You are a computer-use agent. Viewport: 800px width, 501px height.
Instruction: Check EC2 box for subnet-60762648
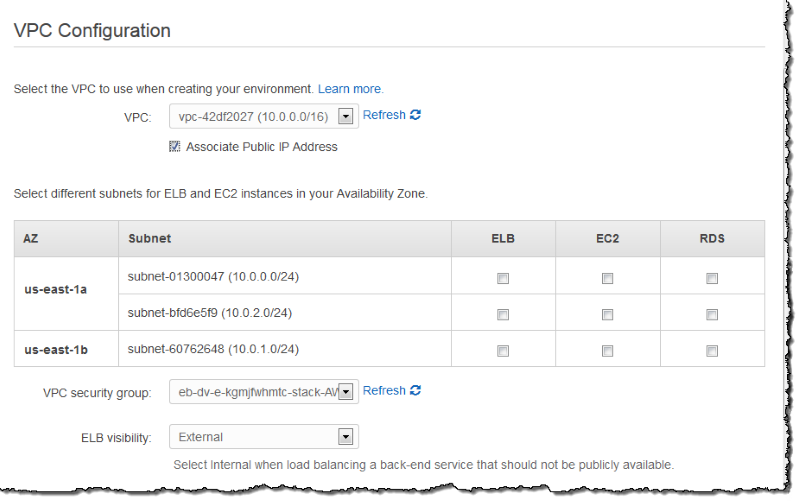coord(607,351)
